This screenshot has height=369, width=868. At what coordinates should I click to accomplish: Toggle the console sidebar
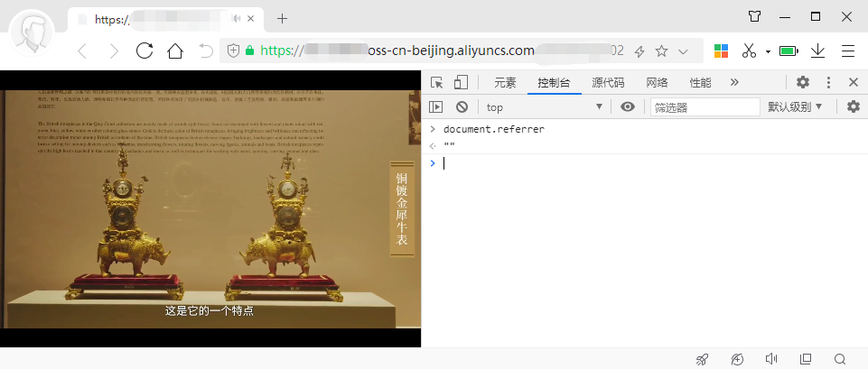436,106
